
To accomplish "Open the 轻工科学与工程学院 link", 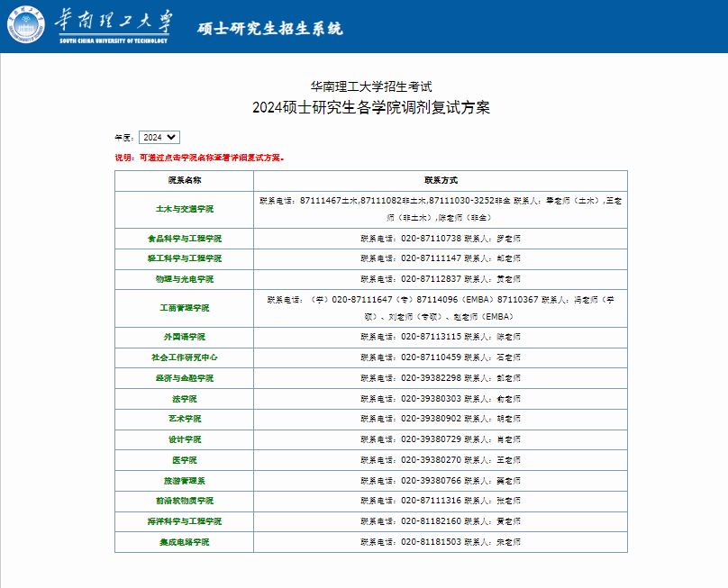I will (x=185, y=258).
